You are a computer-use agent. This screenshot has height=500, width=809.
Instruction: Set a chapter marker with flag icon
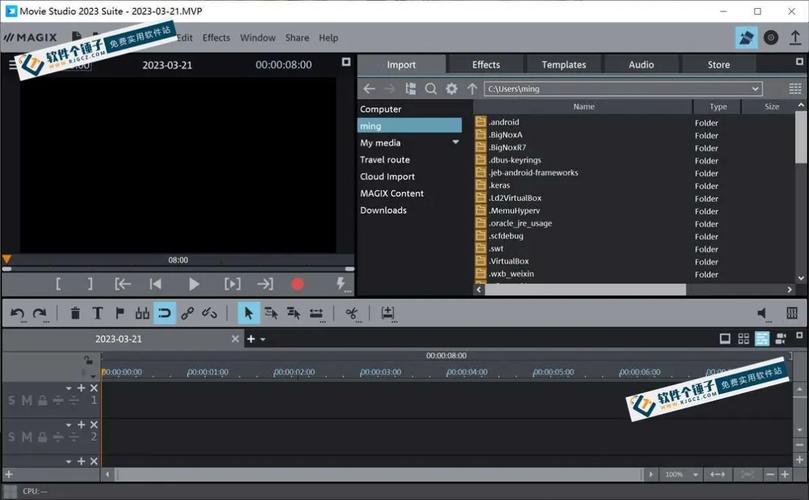point(120,313)
